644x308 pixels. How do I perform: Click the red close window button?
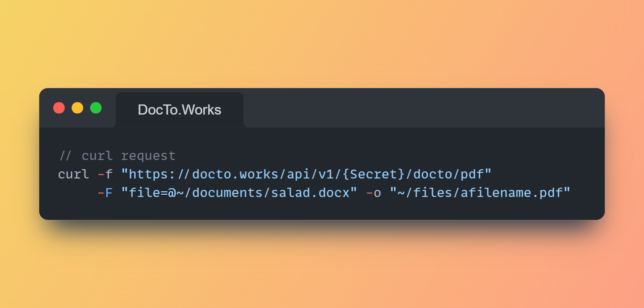pyautogui.click(x=59, y=108)
